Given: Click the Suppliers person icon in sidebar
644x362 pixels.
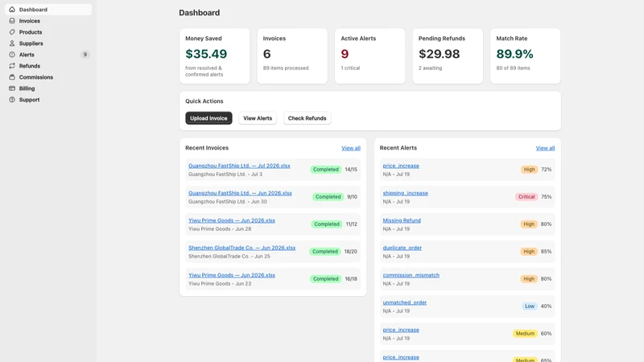Looking at the screenshot, I should 12,43.
